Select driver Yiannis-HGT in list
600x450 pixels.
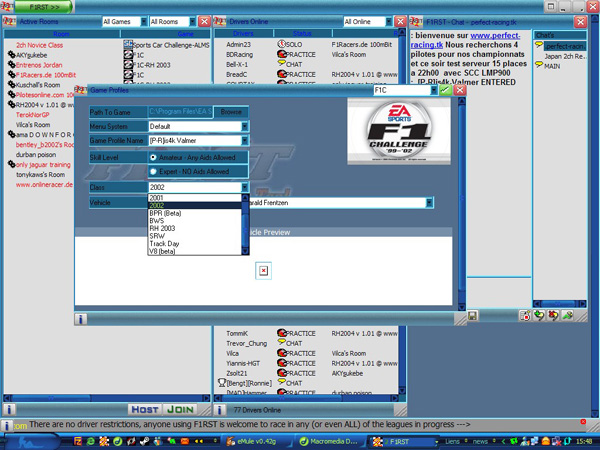click(x=243, y=363)
